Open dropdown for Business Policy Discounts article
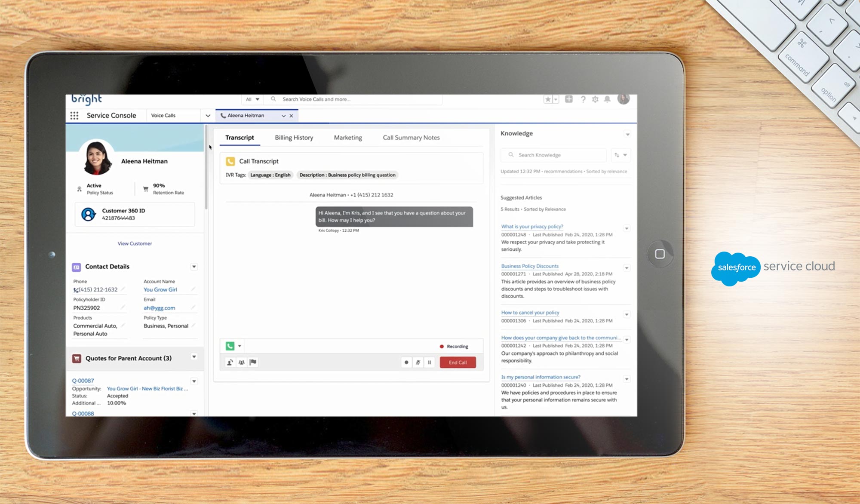The image size is (860, 504). coord(627,268)
